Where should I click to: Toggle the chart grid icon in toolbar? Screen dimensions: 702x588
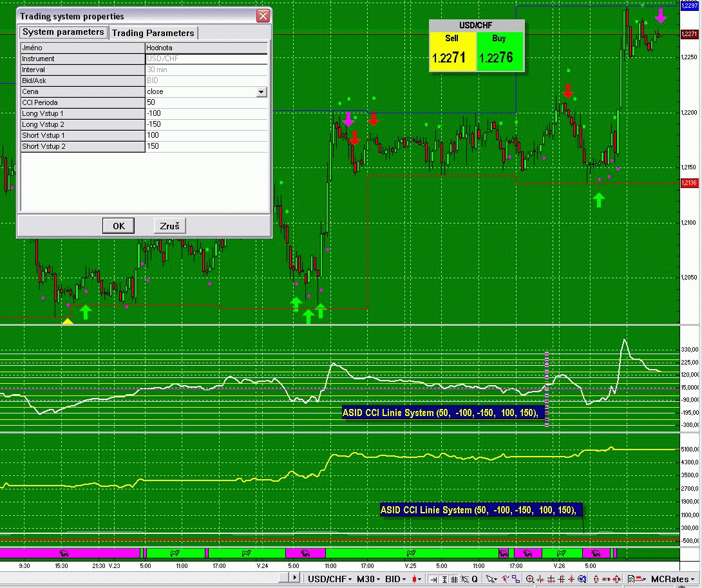453,579
